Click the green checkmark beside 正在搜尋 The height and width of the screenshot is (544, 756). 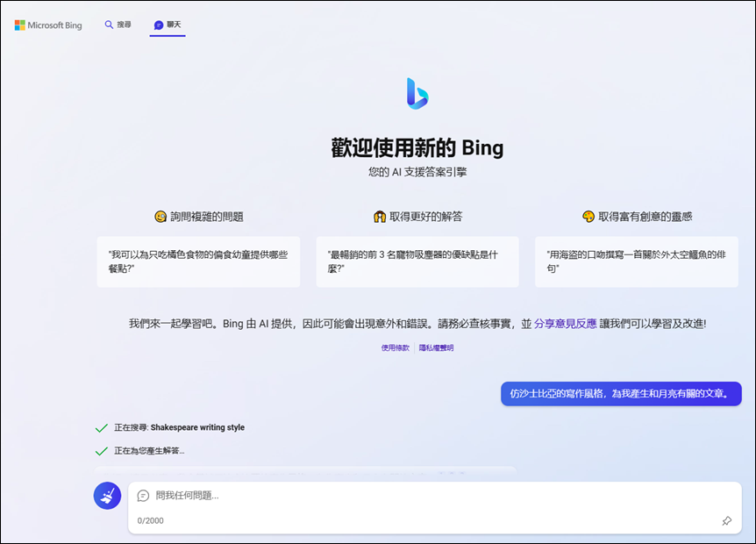coord(101,428)
